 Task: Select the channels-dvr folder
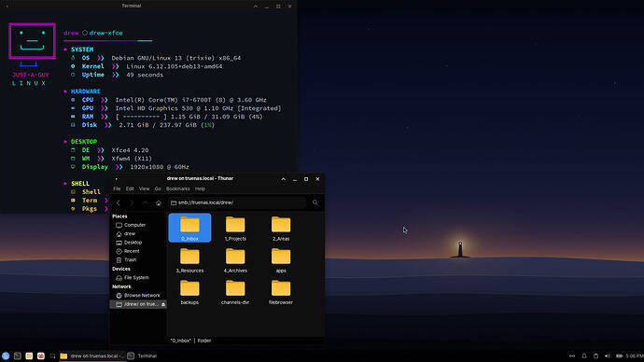pos(235,292)
